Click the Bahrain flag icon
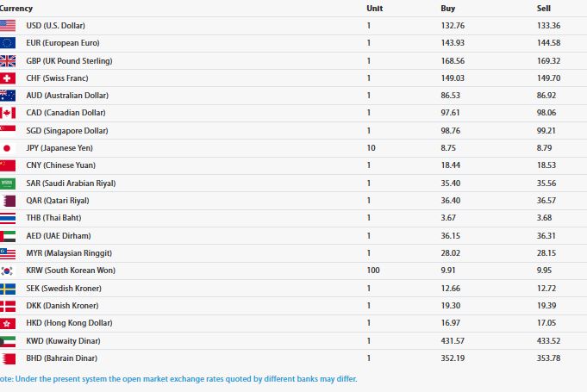 (x=8, y=358)
